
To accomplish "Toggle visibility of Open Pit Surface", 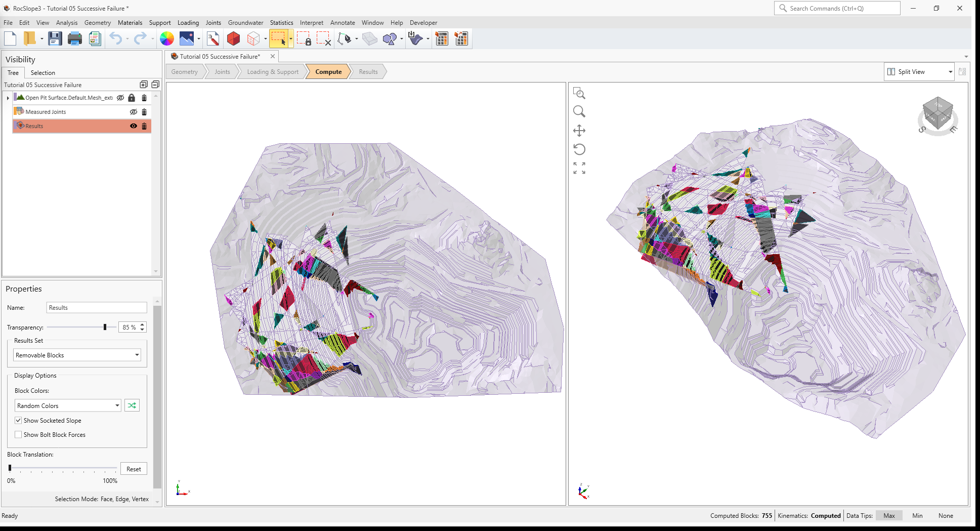I will (x=120, y=98).
